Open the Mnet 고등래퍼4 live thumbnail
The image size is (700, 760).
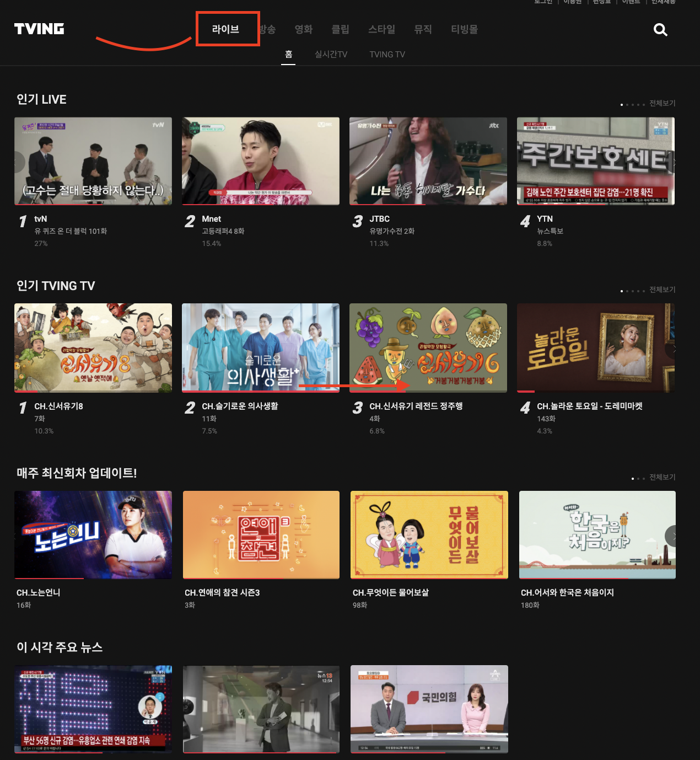coord(261,161)
